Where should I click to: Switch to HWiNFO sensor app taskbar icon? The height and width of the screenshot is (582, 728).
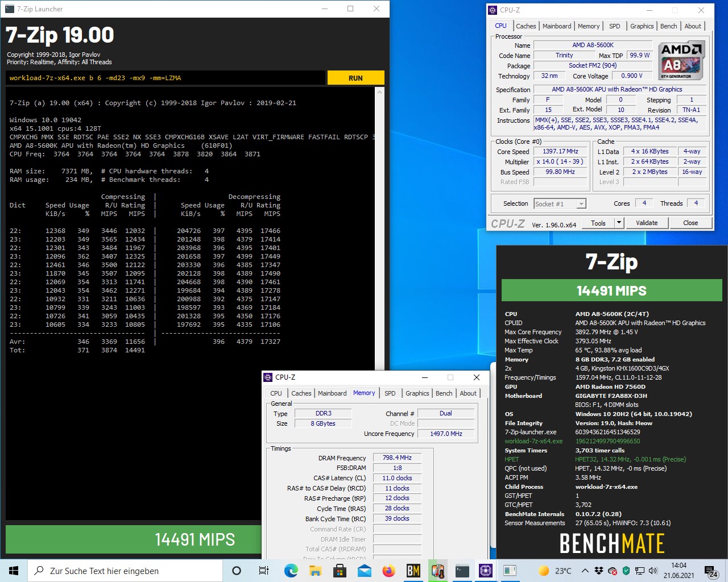point(438,571)
